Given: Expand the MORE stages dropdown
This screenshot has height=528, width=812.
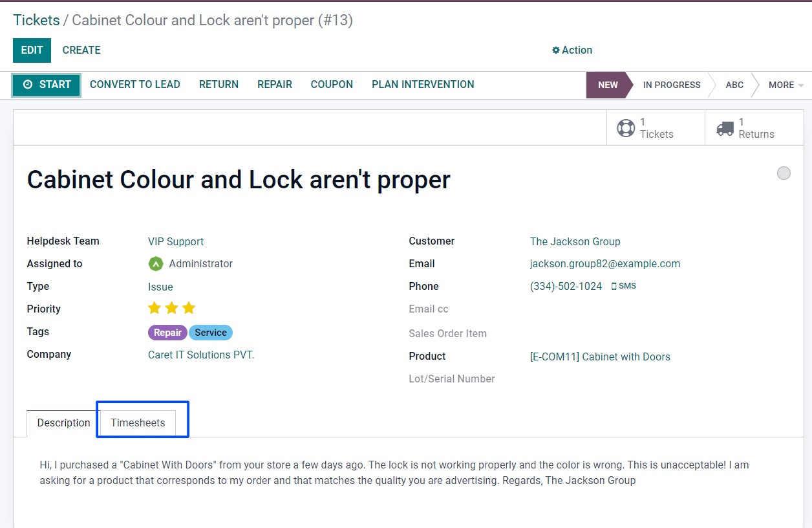Looking at the screenshot, I should pyautogui.click(x=785, y=85).
